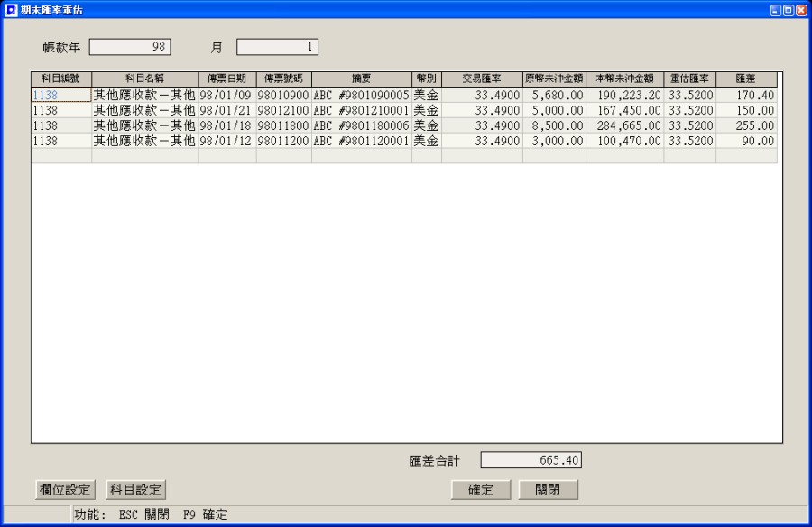Select voucher date 98/01/18 cell

227,125
